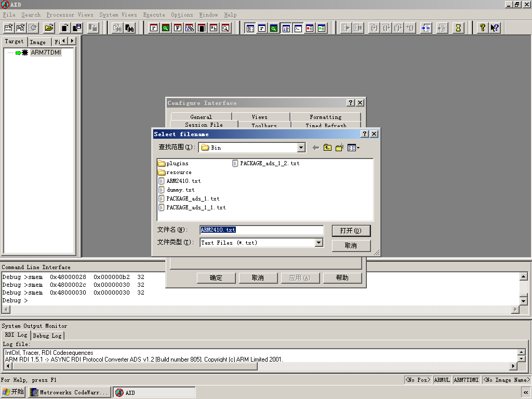Click the yellow question mark Help icon

tap(482, 28)
